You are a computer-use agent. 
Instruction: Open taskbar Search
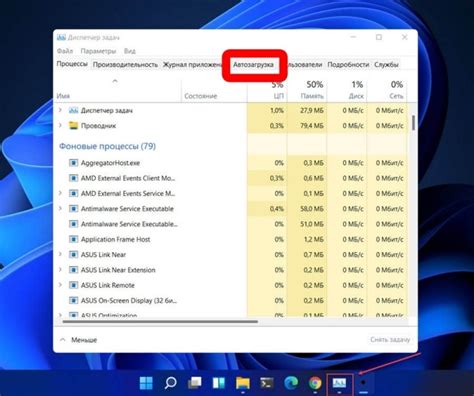click(x=170, y=383)
